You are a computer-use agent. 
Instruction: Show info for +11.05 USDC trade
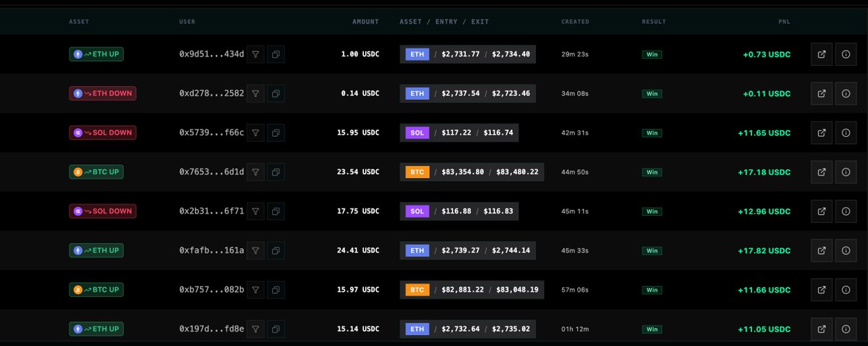[846, 329]
